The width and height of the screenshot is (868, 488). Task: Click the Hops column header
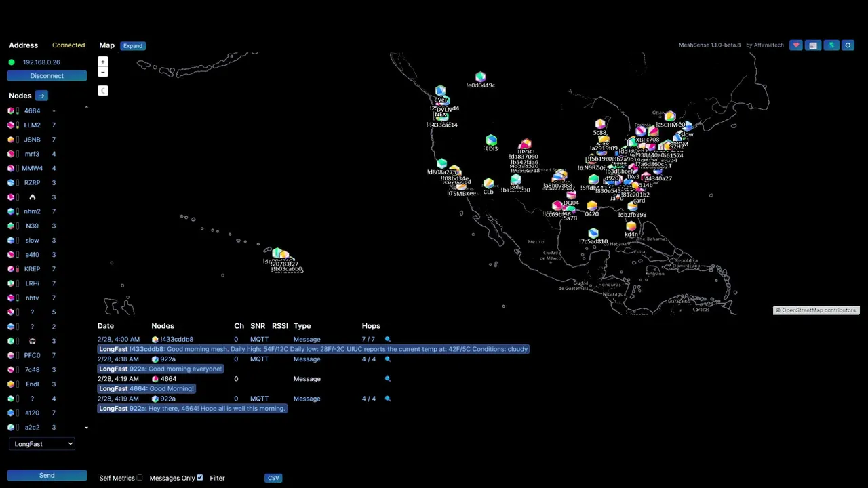(371, 326)
